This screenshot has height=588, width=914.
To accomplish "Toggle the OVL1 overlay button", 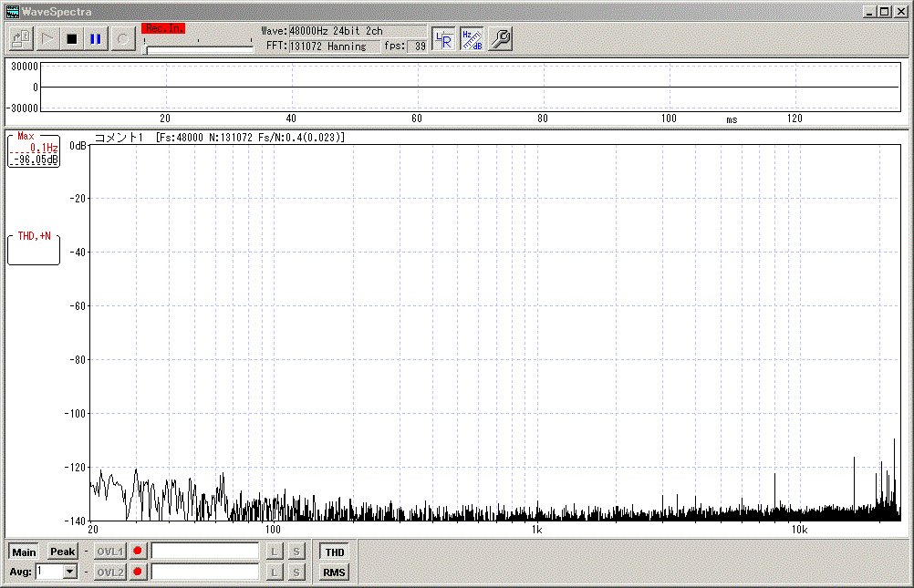I will pos(109,552).
